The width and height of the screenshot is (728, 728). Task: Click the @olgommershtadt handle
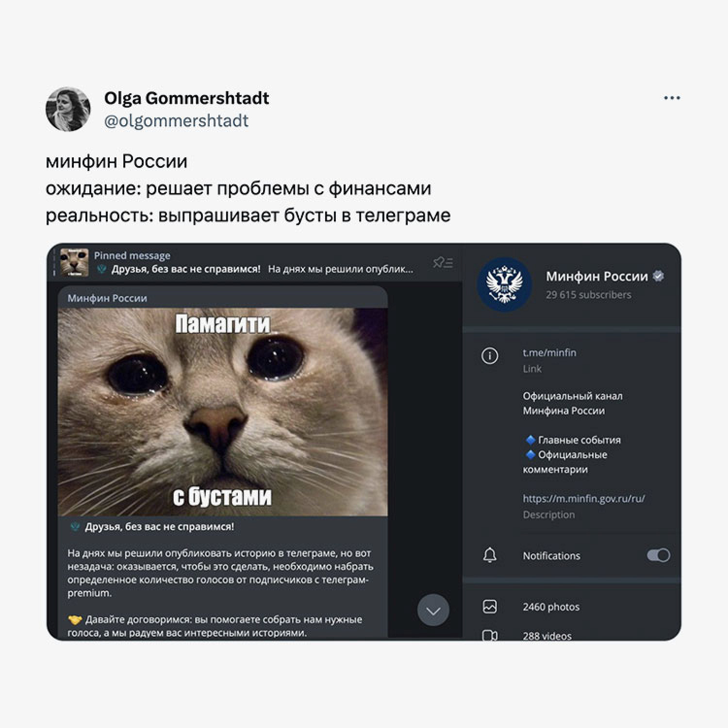tap(176, 121)
